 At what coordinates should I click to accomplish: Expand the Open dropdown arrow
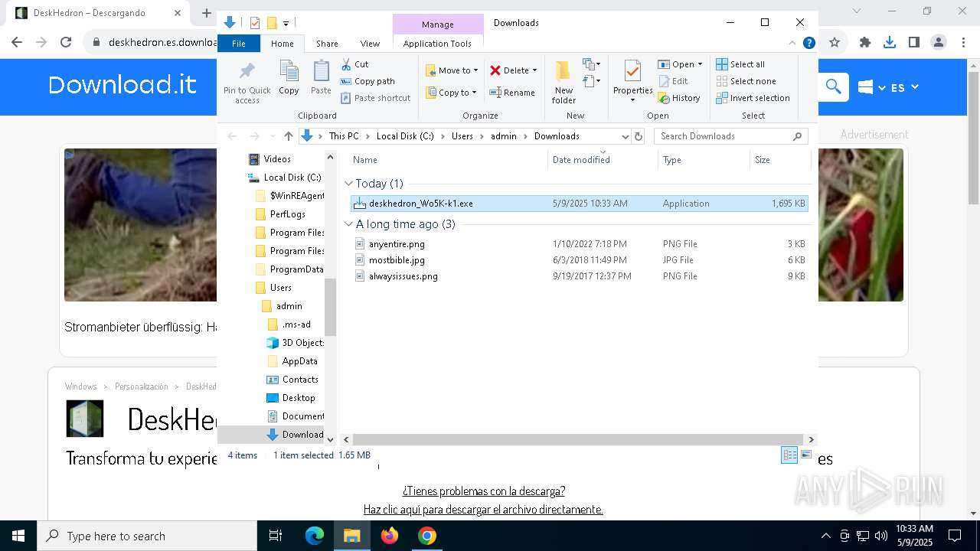coord(700,64)
